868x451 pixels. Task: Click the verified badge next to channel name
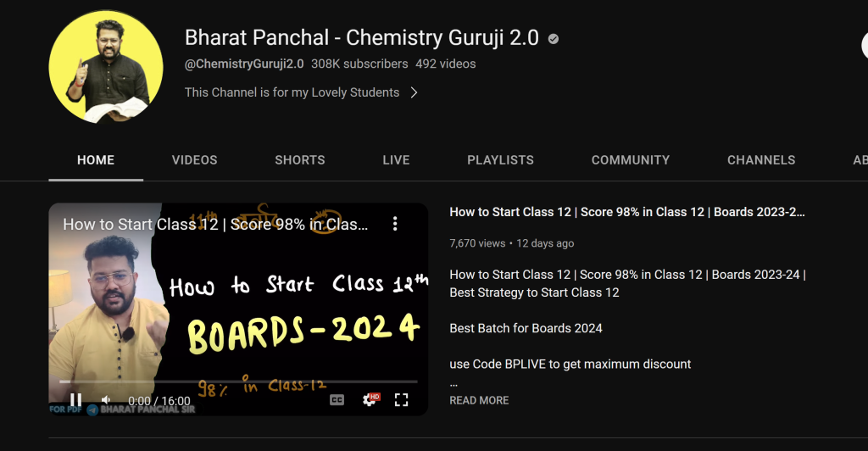pyautogui.click(x=553, y=39)
